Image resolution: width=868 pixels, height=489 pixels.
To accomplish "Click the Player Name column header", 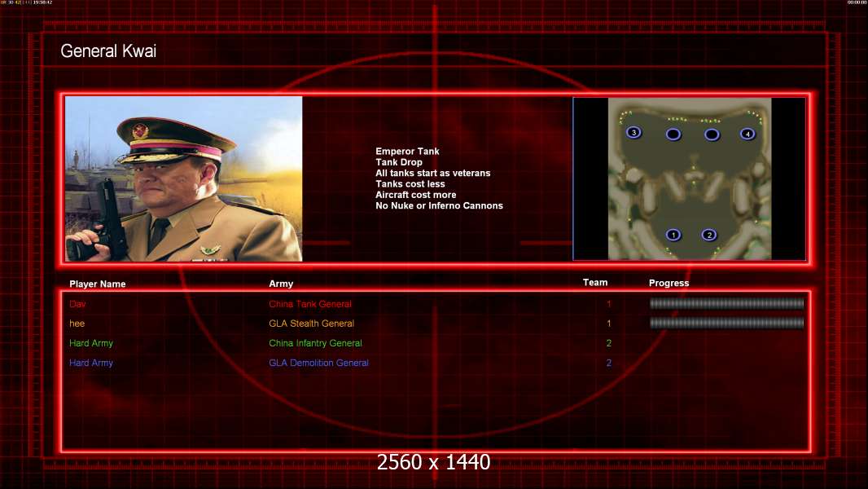I will [x=98, y=284].
